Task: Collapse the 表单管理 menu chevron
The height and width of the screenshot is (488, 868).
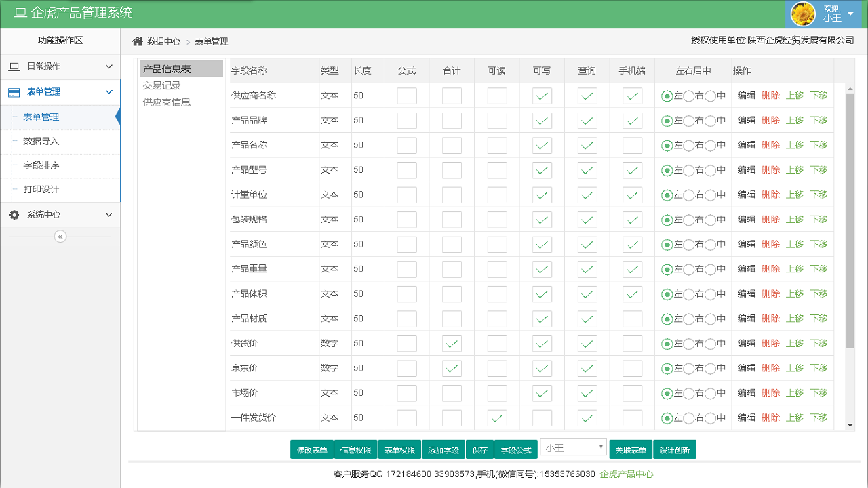Action: [108, 91]
